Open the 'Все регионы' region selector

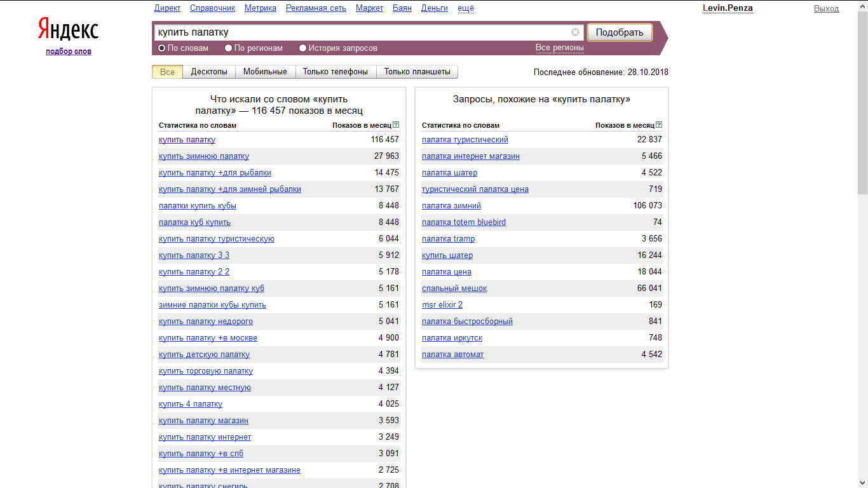(x=559, y=48)
